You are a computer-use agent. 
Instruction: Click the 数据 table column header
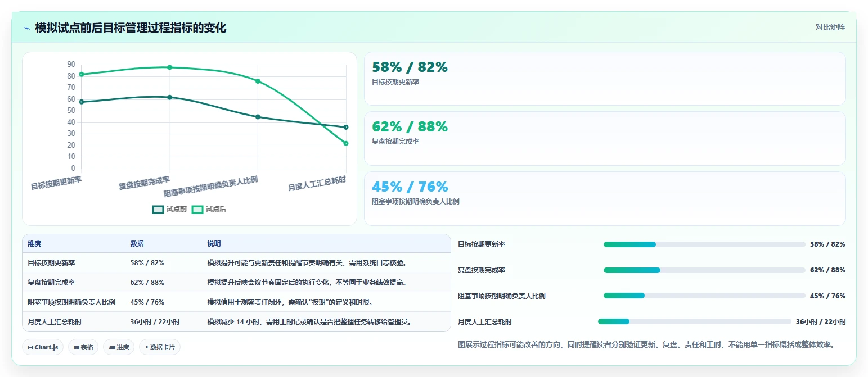coord(137,244)
